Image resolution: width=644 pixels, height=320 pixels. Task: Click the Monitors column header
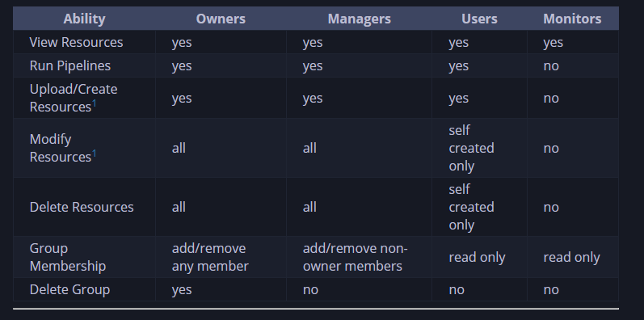[x=572, y=19]
